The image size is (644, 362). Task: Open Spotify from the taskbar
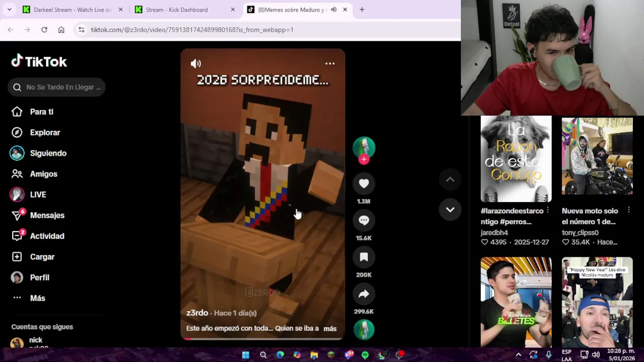point(365,355)
